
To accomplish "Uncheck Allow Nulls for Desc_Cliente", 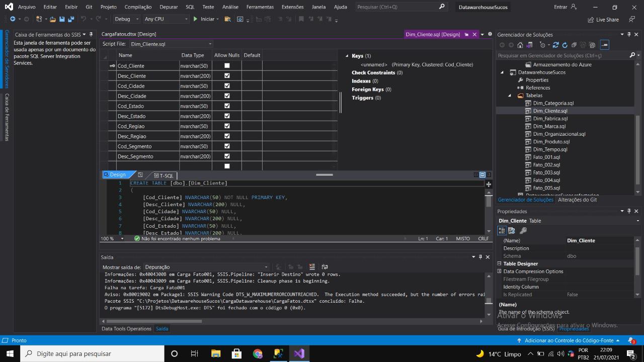I will (x=227, y=75).
